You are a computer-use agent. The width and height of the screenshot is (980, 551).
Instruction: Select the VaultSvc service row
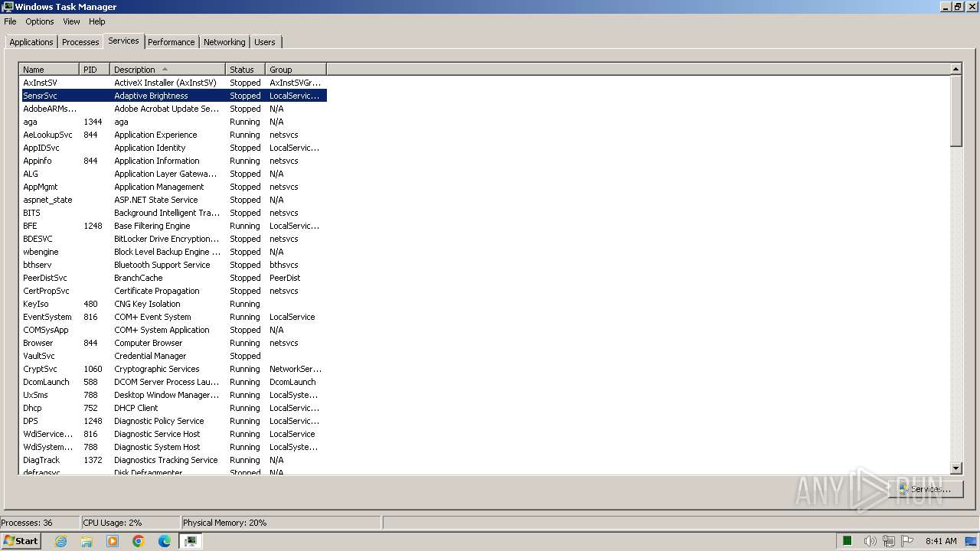[174, 356]
